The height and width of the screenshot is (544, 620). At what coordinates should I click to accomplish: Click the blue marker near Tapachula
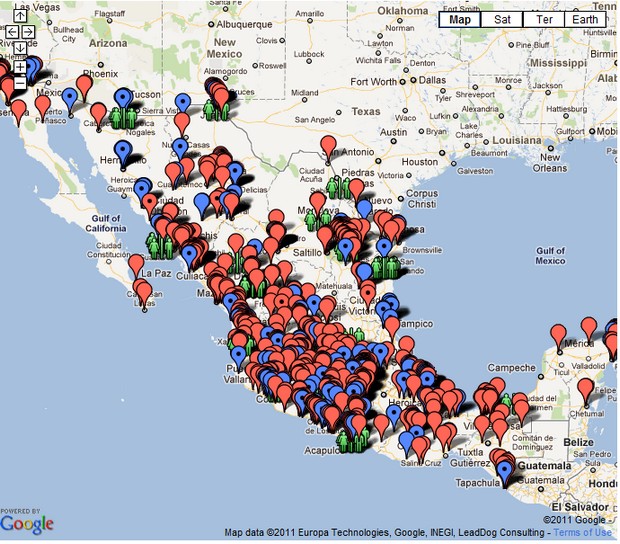pos(504,471)
